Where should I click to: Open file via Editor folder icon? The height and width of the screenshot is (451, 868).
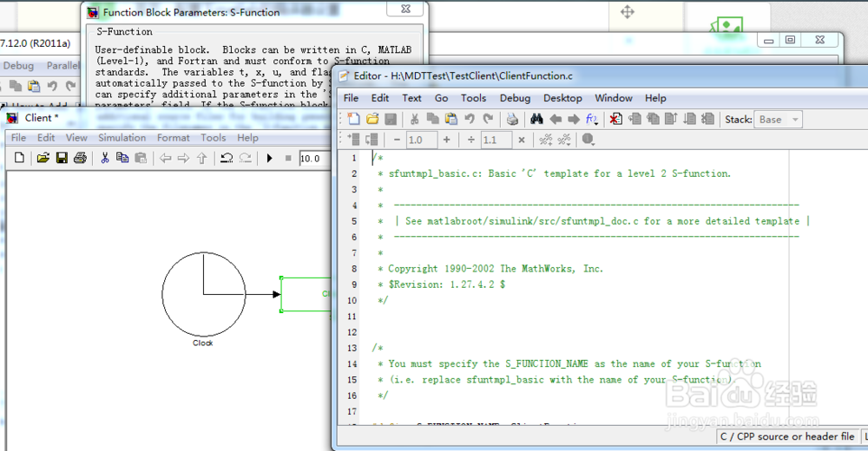(x=372, y=119)
